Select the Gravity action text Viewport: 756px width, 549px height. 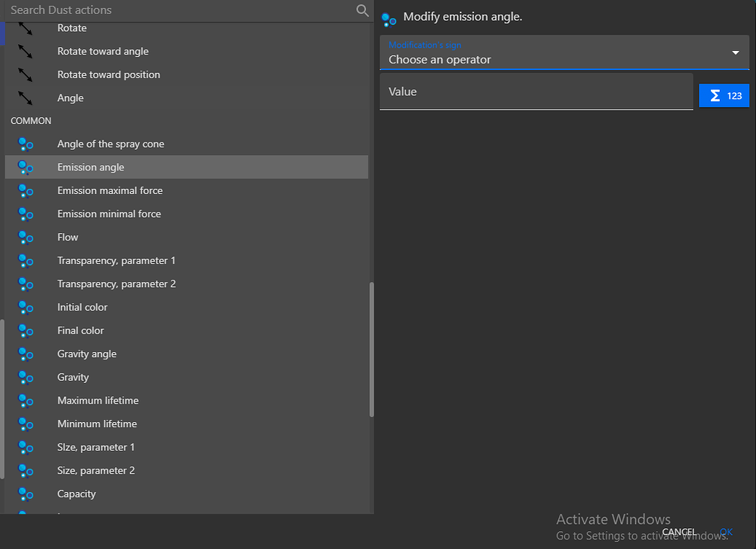pos(73,377)
